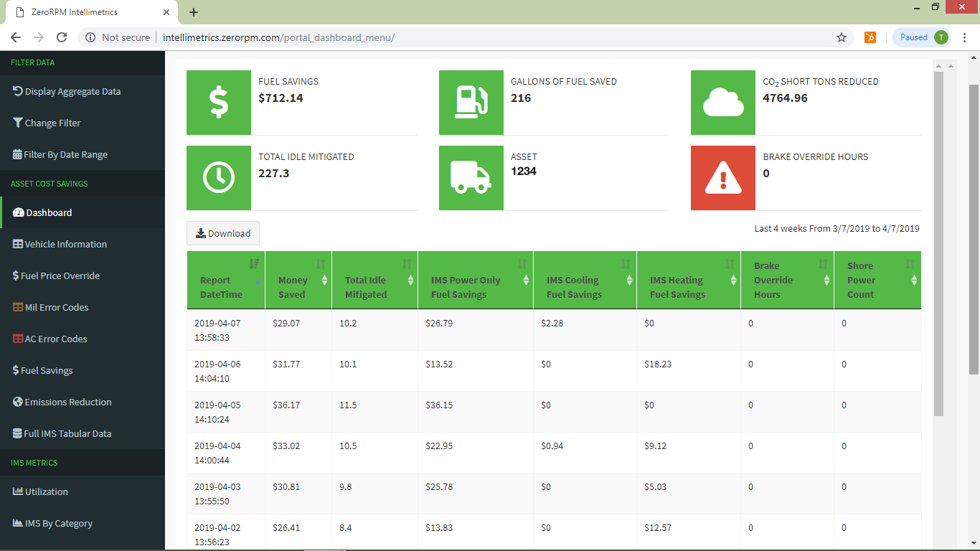
Task: Click the browser back arrow
Action: (x=16, y=37)
